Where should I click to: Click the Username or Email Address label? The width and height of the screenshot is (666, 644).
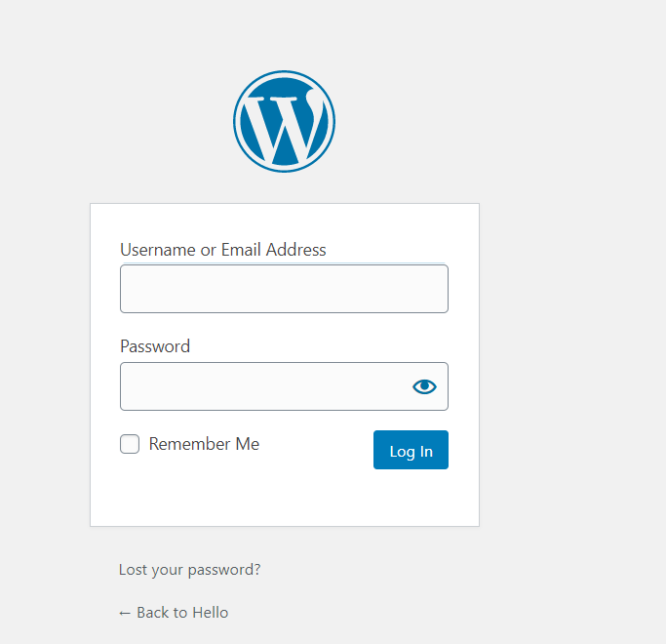point(222,250)
